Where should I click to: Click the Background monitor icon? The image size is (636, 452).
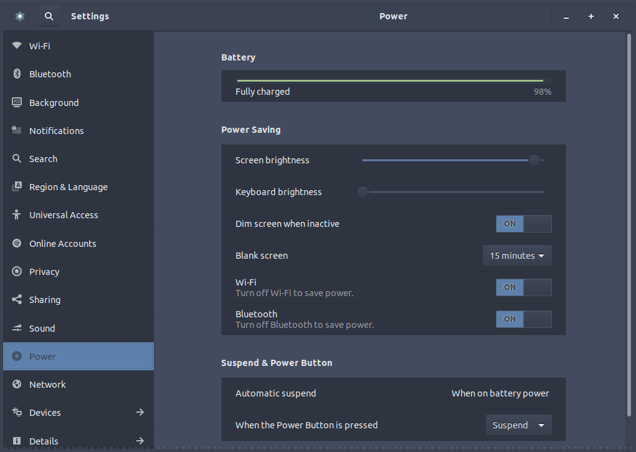click(x=17, y=102)
